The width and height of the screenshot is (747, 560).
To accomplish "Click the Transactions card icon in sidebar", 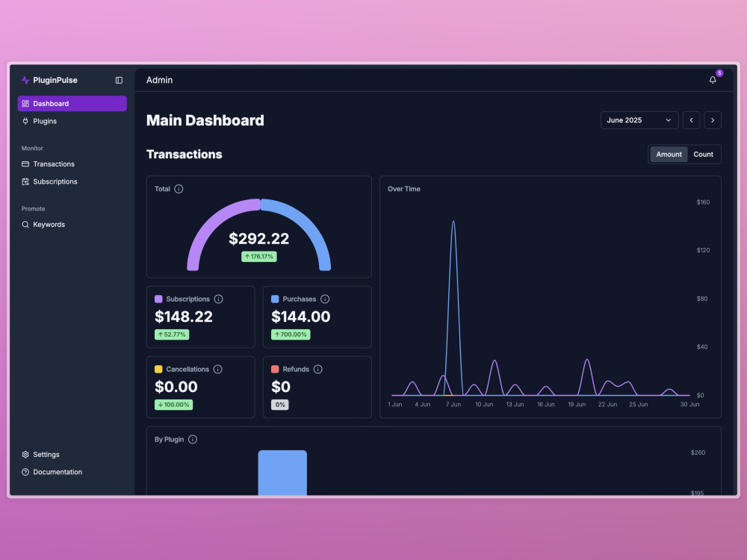I will (x=25, y=164).
